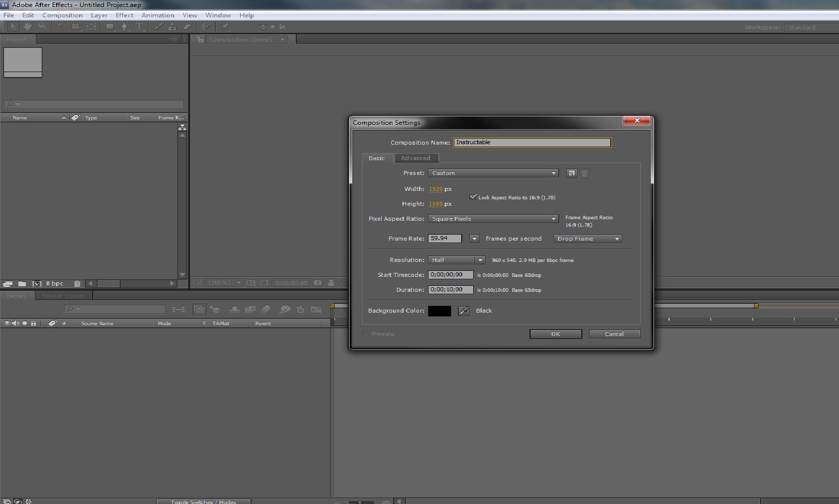Open the File menu
Screen dimensions: 839x504
click(9, 15)
